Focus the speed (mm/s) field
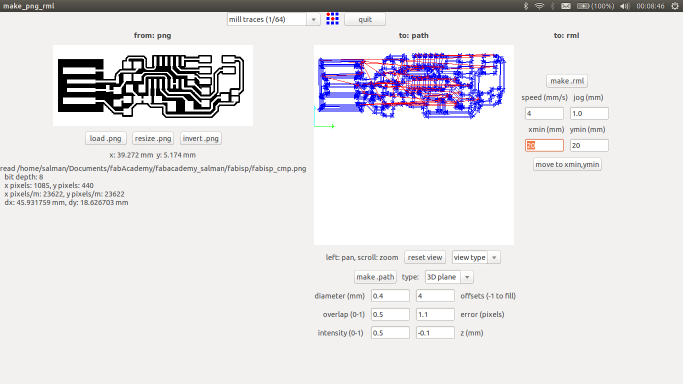683x384 pixels. tap(544, 113)
